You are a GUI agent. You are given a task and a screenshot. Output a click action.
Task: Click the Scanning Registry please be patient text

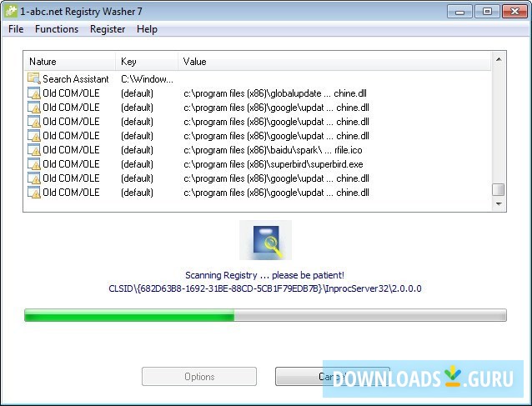264,275
